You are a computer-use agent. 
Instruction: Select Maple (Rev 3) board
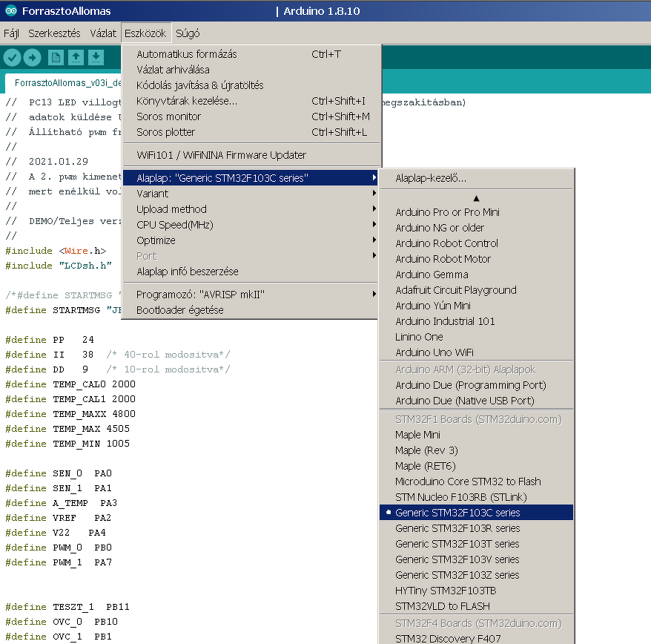(476, 450)
